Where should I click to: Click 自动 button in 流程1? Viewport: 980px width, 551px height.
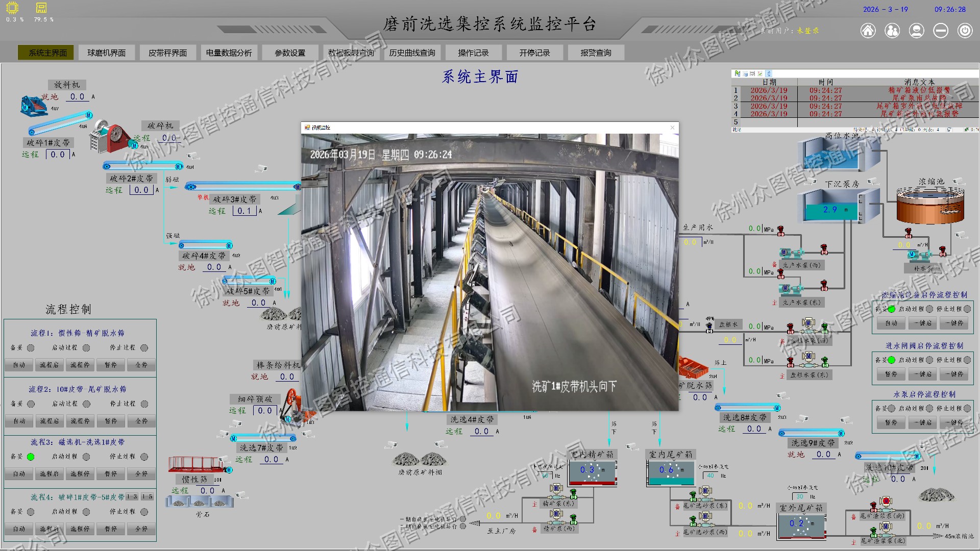tap(19, 365)
